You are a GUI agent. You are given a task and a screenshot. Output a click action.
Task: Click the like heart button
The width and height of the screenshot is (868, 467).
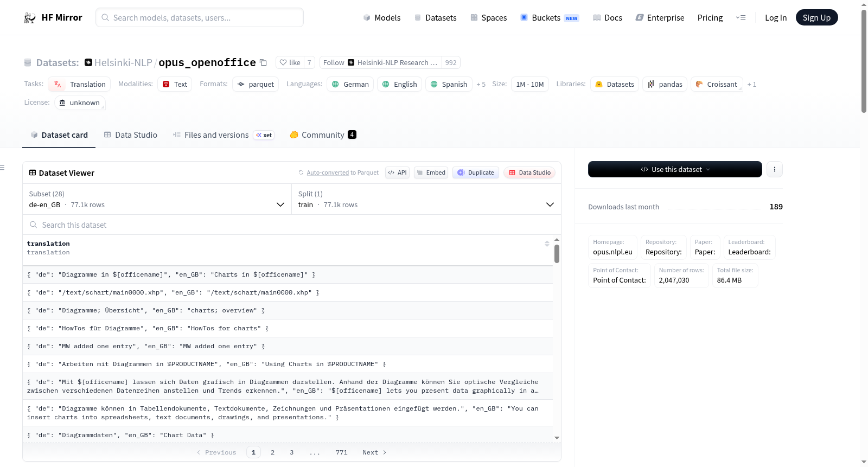290,62
